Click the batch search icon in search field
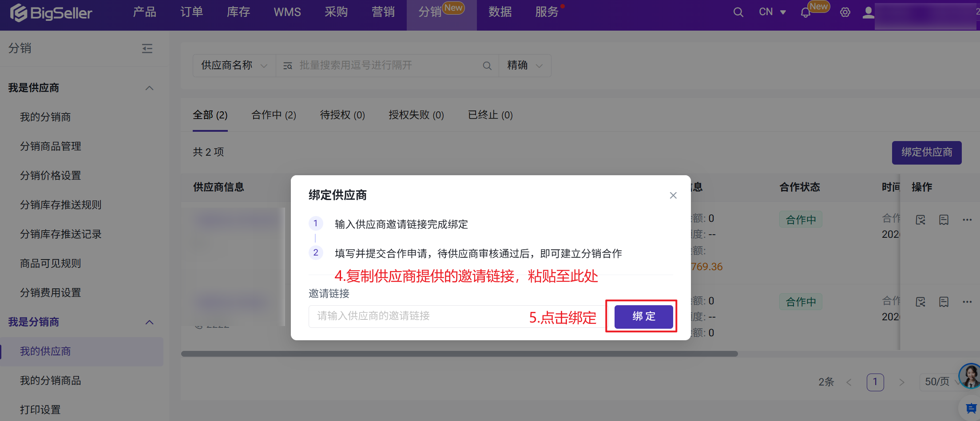980x421 pixels. tap(288, 66)
